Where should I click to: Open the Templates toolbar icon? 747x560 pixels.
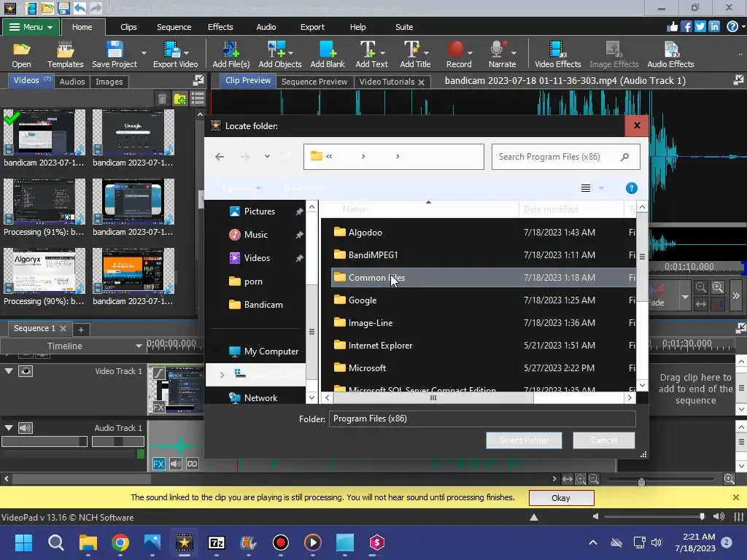pyautogui.click(x=65, y=54)
